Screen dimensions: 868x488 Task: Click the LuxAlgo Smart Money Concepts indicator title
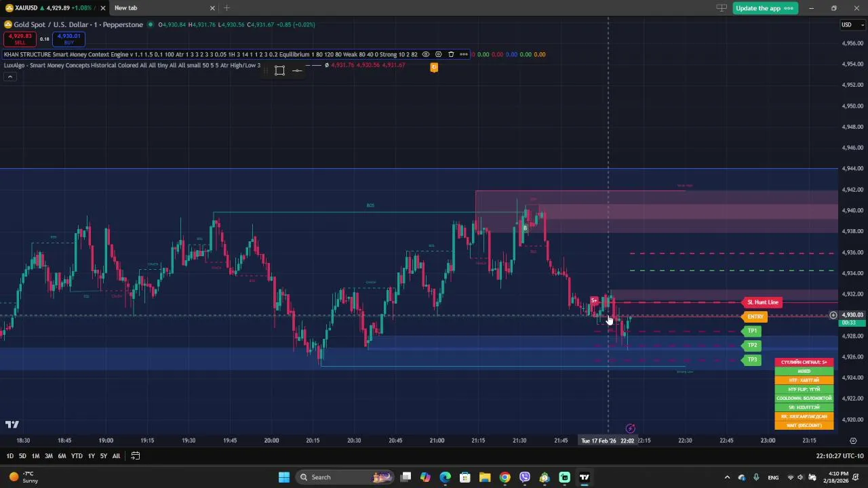click(x=132, y=66)
